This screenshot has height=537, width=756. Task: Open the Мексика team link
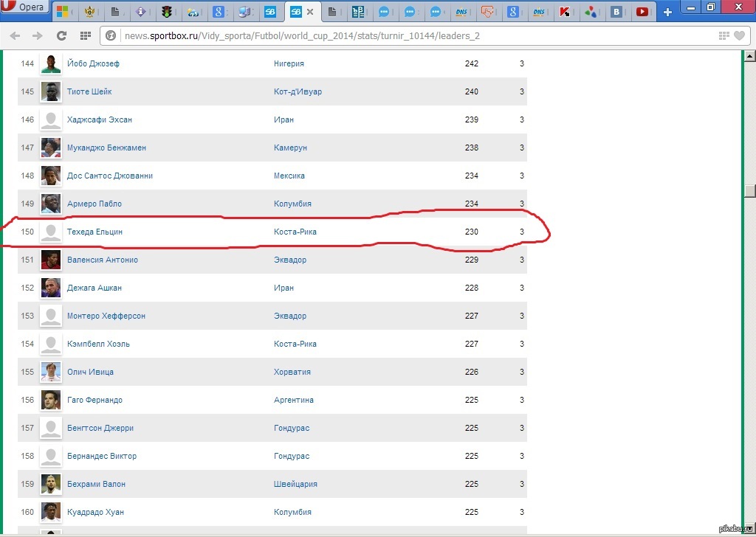tap(289, 176)
